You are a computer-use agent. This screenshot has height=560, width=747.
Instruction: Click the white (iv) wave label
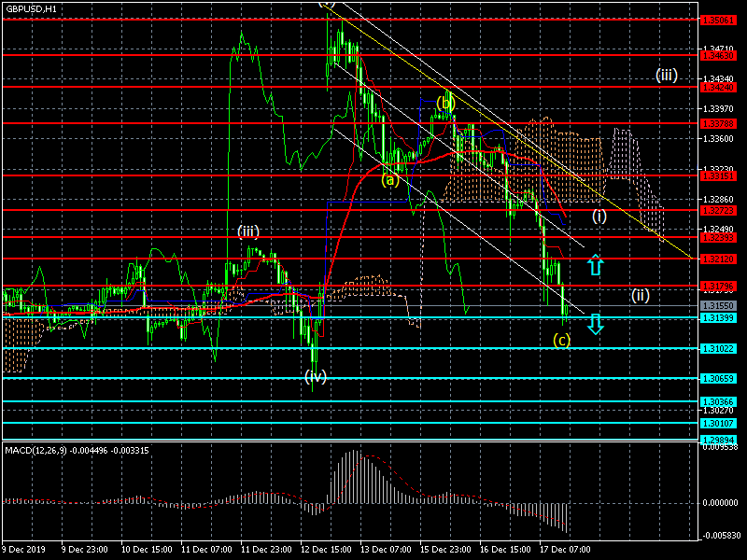pyautogui.click(x=316, y=376)
